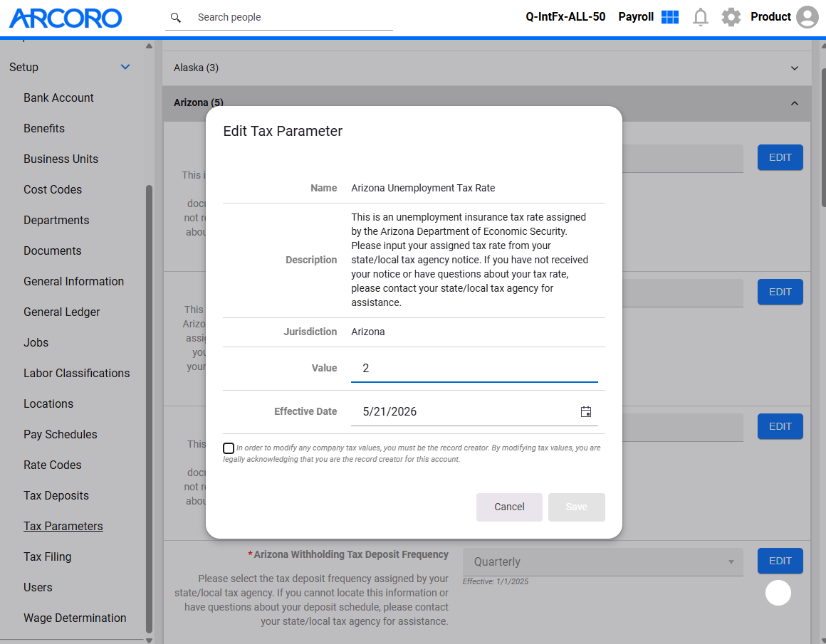The image size is (826, 644).
Task: Open Benefits setup page
Action: 44,129
